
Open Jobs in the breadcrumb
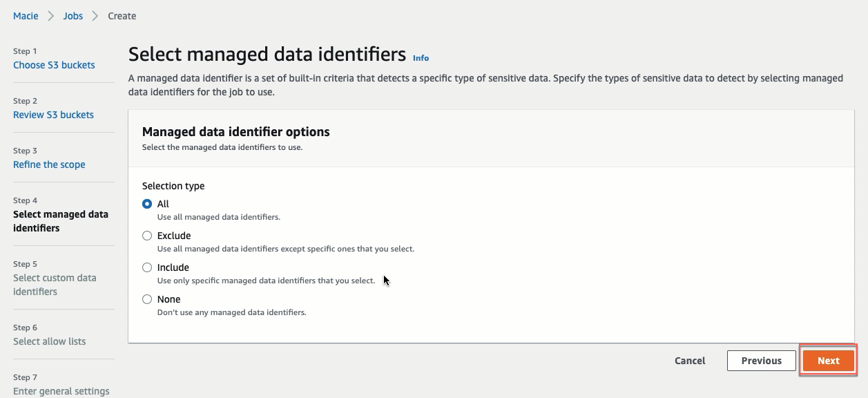pos(73,16)
